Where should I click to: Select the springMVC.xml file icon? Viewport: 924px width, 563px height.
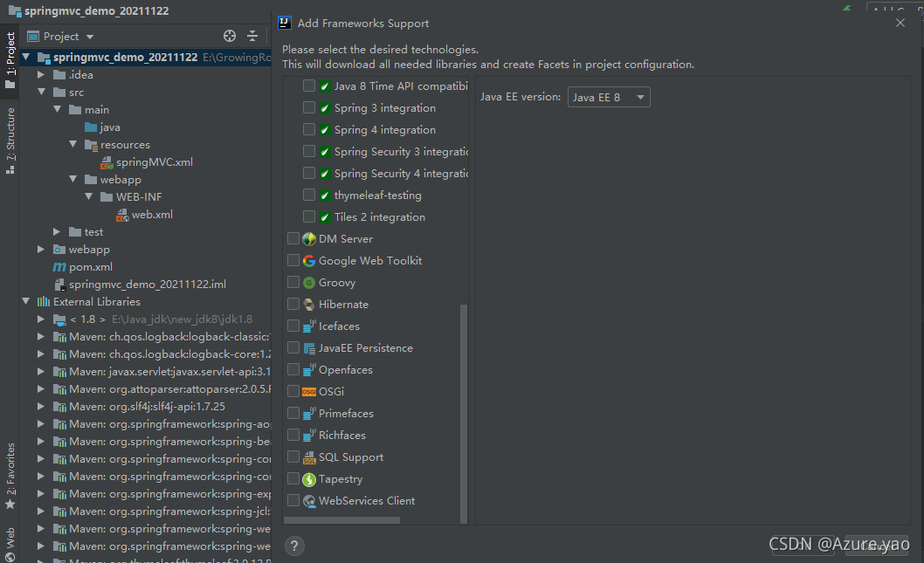click(107, 162)
